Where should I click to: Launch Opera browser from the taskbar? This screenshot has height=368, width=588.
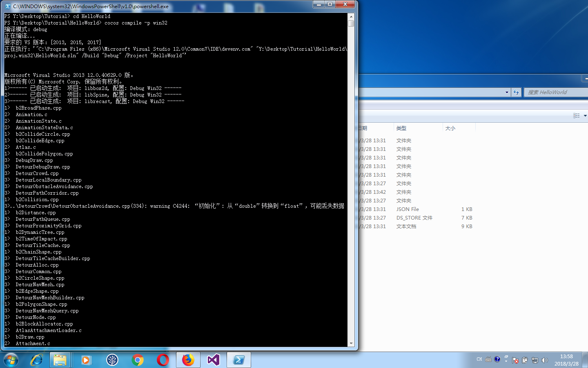pos(163,360)
